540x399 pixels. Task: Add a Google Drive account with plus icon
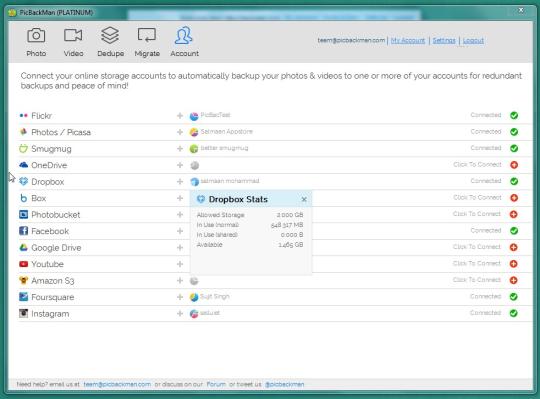[180, 248]
